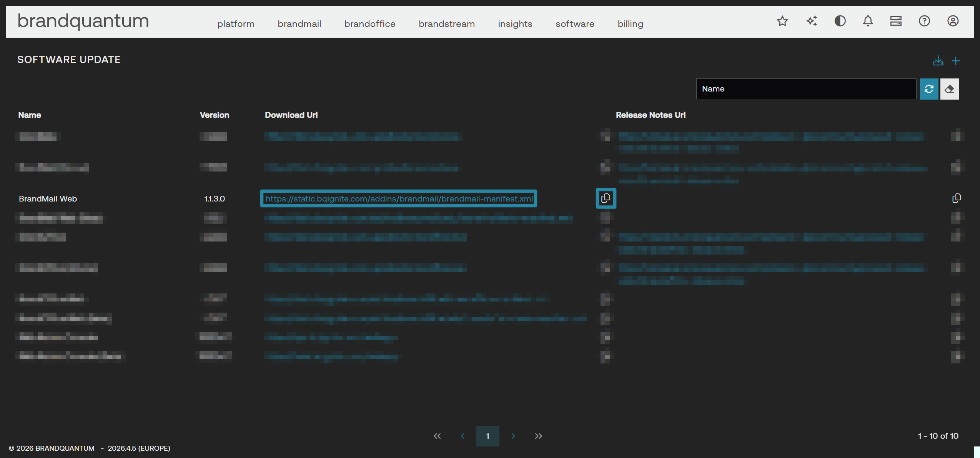Sort by the Version column header
The image size is (980, 458).
215,115
